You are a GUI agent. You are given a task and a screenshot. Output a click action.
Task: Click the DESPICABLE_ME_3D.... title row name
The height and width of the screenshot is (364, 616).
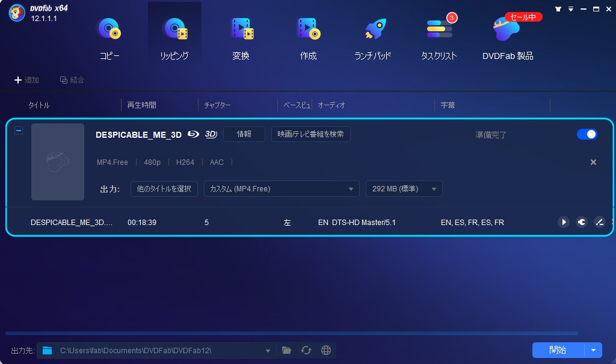coord(72,223)
